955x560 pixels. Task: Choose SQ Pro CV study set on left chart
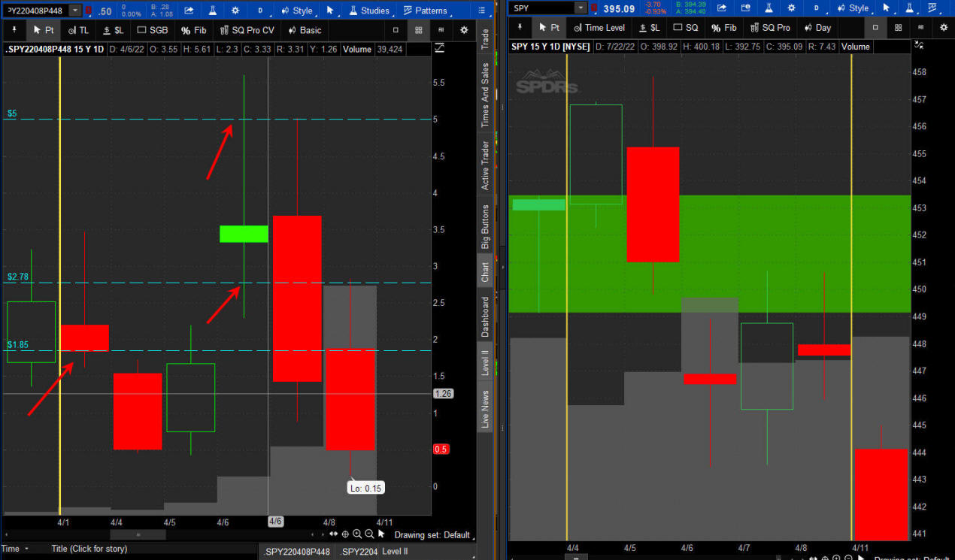coord(247,30)
